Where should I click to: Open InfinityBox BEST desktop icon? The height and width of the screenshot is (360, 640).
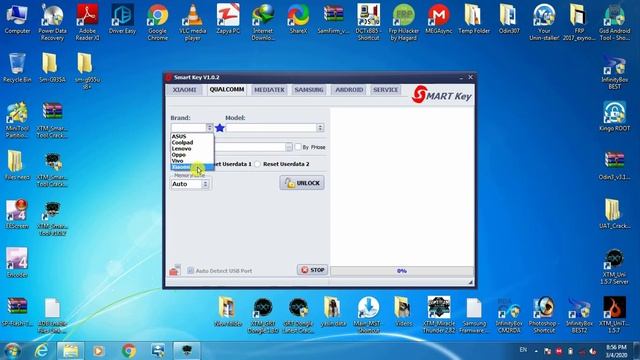point(614,70)
